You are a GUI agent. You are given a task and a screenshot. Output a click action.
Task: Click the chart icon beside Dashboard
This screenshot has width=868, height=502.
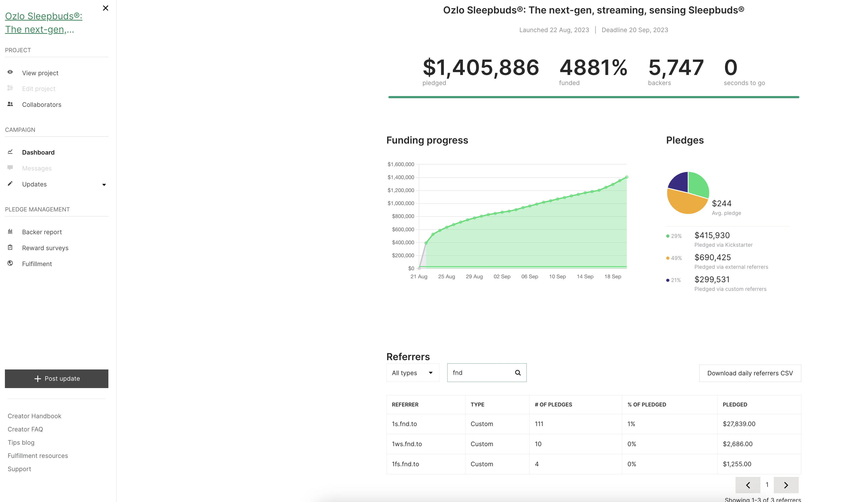click(x=10, y=152)
